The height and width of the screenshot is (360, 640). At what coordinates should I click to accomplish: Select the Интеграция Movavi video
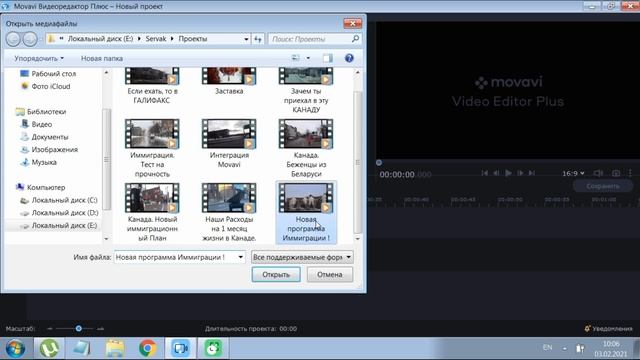click(229, 143)
